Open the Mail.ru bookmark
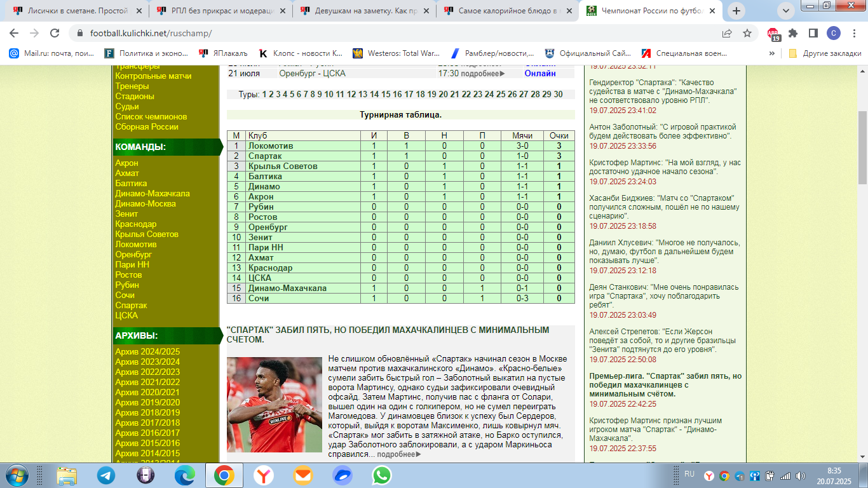 click(52, 53)
